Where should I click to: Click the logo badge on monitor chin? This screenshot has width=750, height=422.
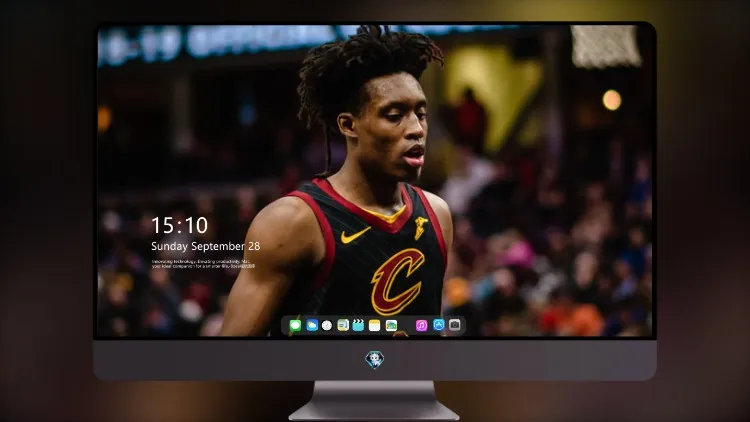click(x=375, y=359)
